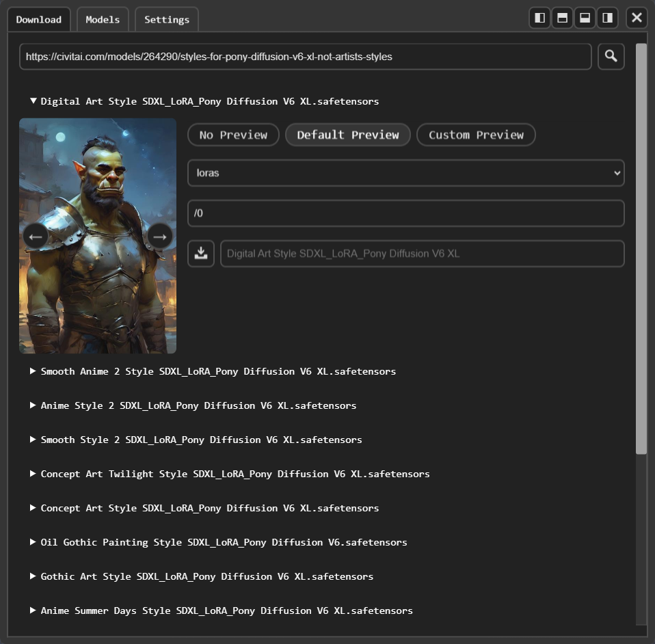The height and width of the screenshot is (644, 655).
Task: Select the No Preview option
Action: coord(233,135)
